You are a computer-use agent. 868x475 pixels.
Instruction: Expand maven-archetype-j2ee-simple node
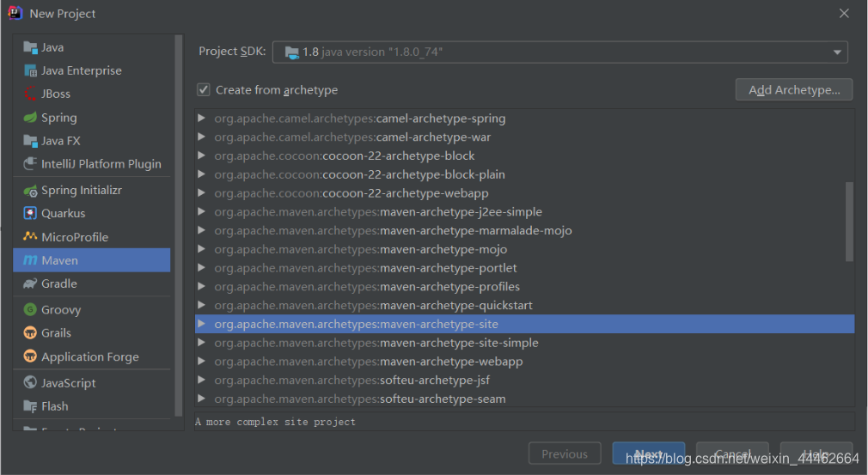201,211
